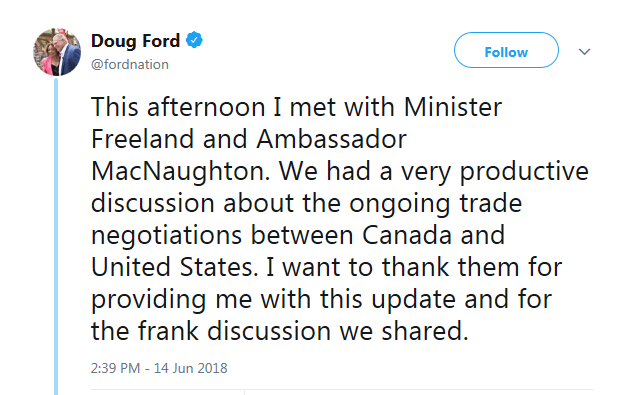Click the words frank discussion in the tweet
This screenshot has height=395, width=623.
(234, 331)
